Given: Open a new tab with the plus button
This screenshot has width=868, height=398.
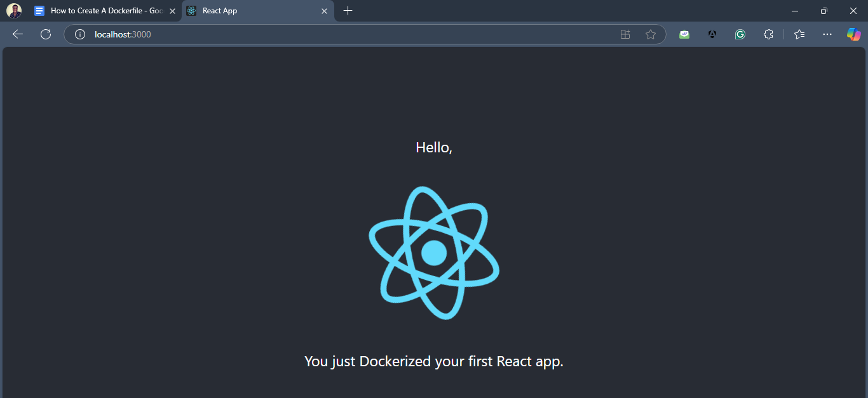Looking at the screenshot, I should (x=347, y=11).
